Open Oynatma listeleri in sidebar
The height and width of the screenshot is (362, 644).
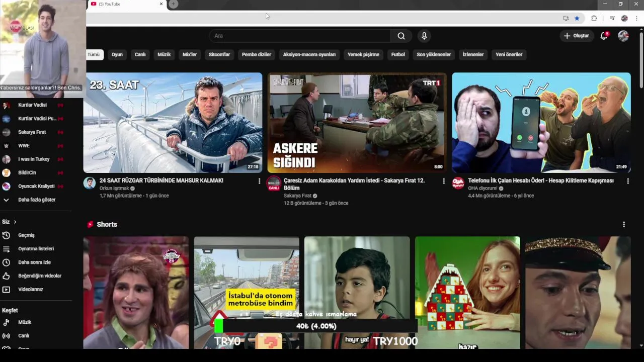[x=36, y=249]
